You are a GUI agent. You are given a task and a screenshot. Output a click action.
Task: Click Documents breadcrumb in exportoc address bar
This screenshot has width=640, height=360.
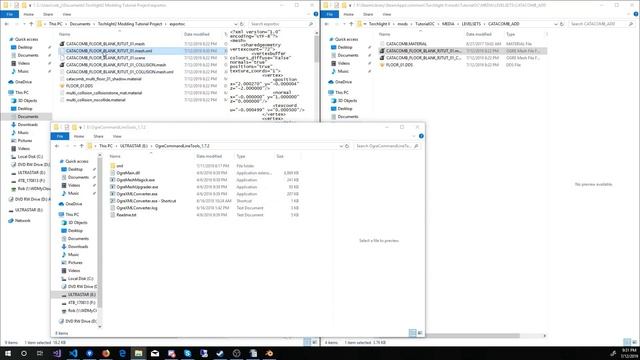(80, 24)
